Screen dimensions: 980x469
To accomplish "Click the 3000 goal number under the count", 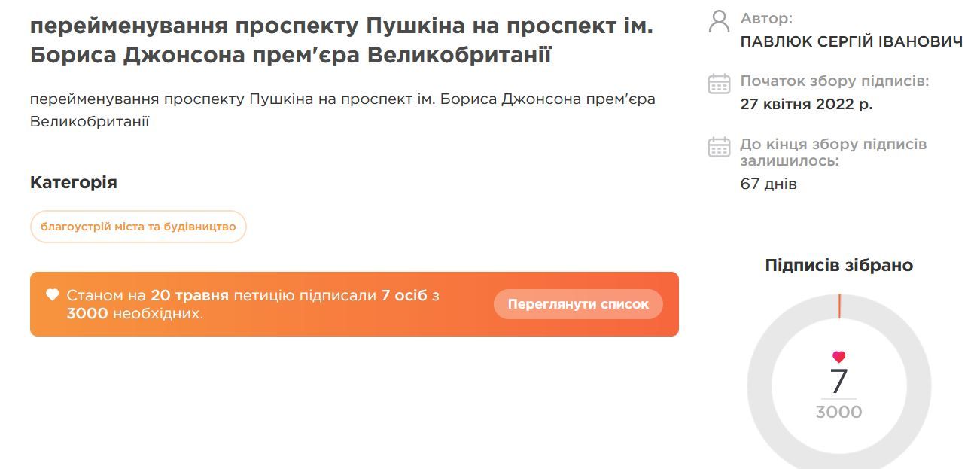I will coord(838,412).
